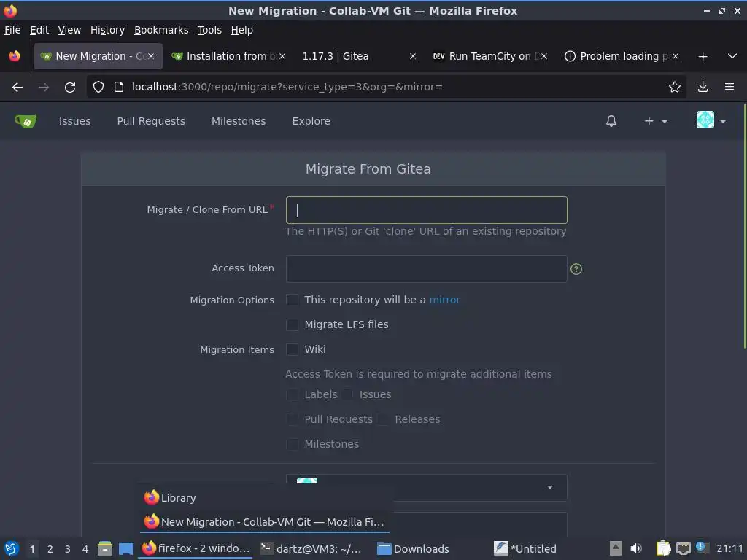The width and height of the screenshot is (747, 560).
Task: Open the plus create-new dropdown
Action: 656,121
